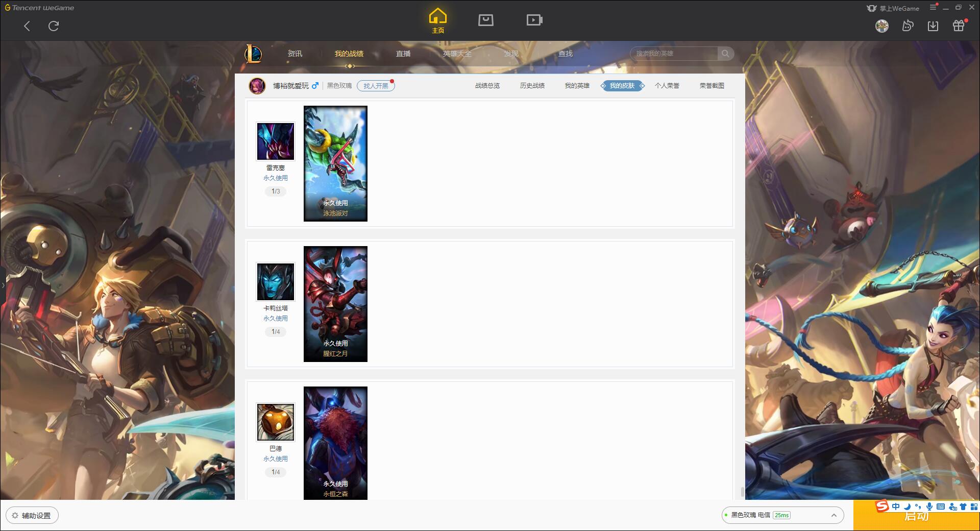The width and height of the screenshot is (980, 531).
Task: Click the 卡莉丝塔 champion portrait
Action: tap(276, 282)
